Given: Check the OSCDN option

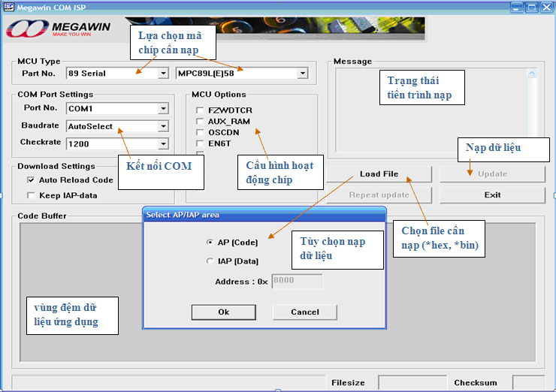Looking at the screenshot, I should tap(200, 132).
